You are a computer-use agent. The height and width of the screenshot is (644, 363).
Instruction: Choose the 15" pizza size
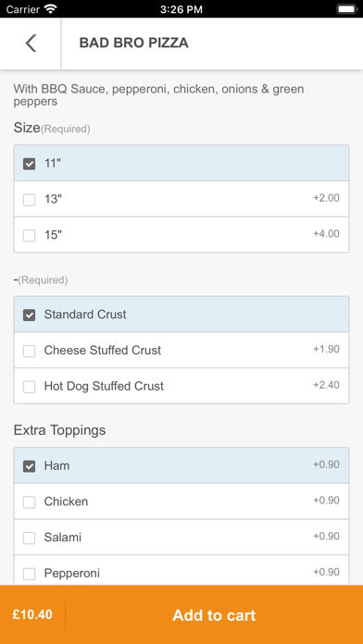tap(30, 235)
